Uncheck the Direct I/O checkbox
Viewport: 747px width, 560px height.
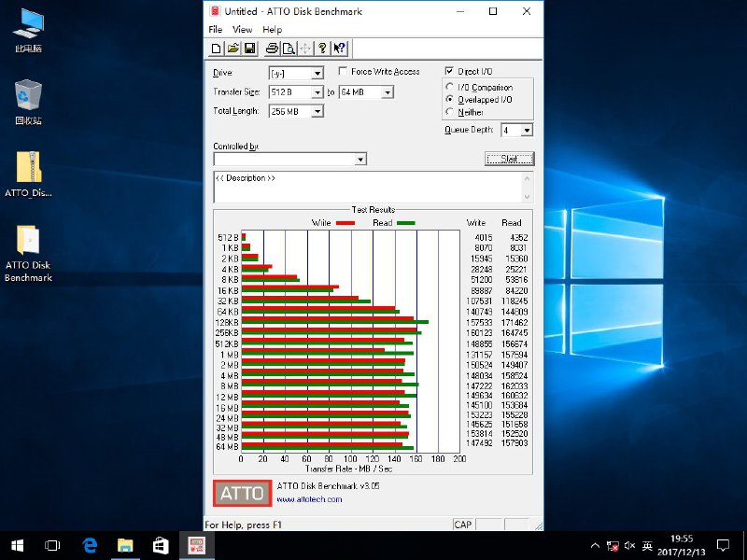[x=449, y=71]
